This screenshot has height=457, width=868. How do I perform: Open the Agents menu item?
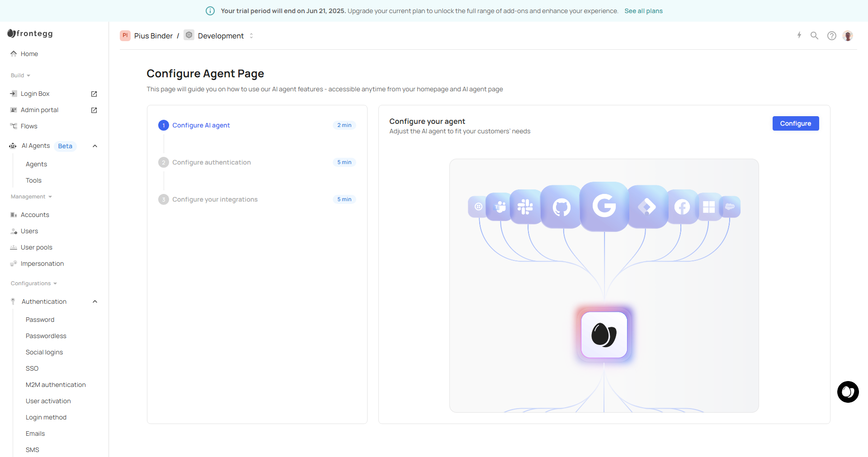[x=36, y=164]
